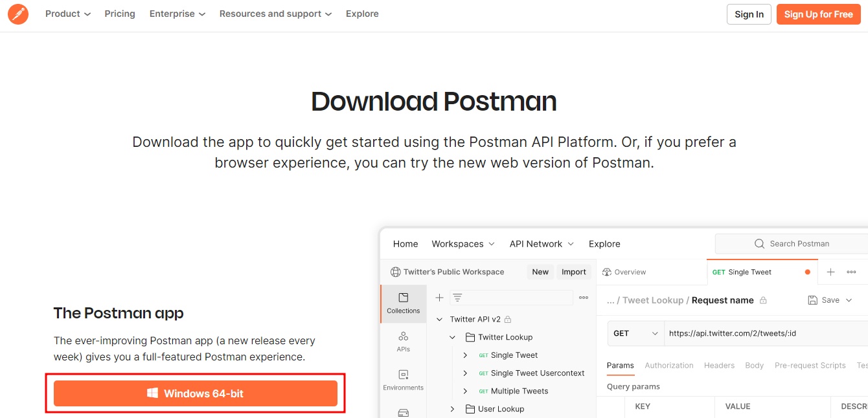Click the collections filter input field
The image size is (868, 418).
512,298
